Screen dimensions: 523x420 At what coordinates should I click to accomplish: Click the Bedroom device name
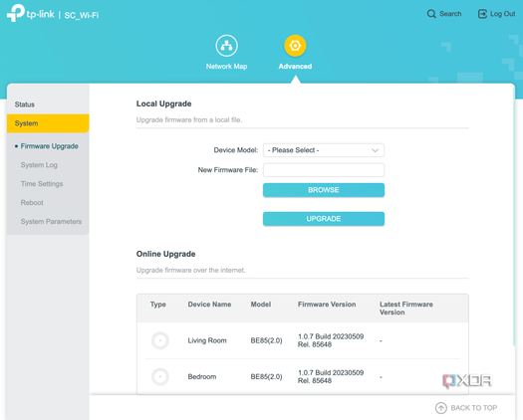(x=202, y=376)
